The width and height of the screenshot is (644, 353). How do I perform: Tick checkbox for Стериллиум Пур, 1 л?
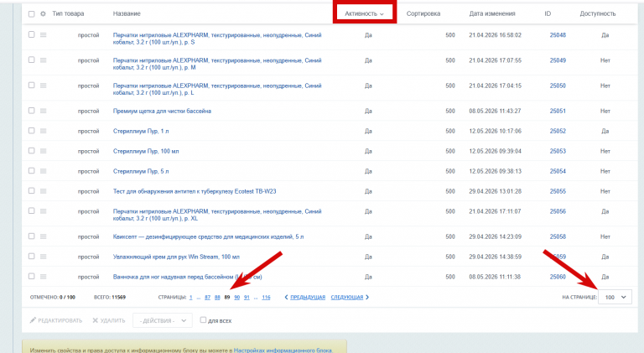tap(31, 131)
